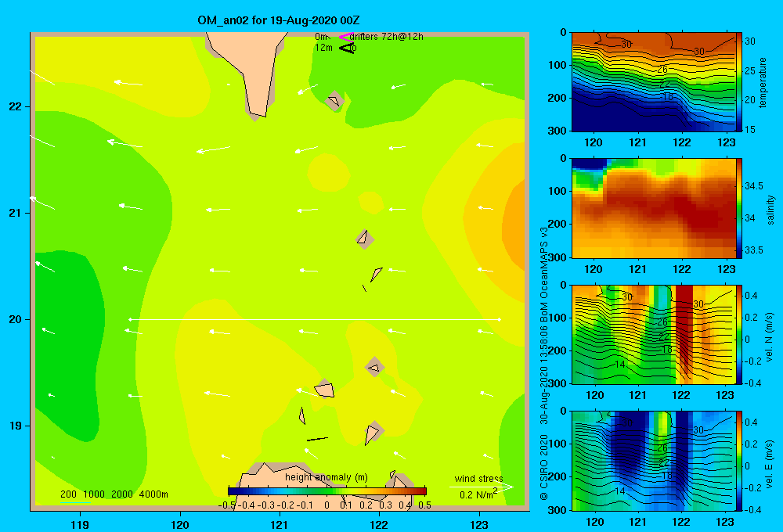
Task: Click the '0.2 N/m2' wind scale value
Action: (x=478, y=494)
